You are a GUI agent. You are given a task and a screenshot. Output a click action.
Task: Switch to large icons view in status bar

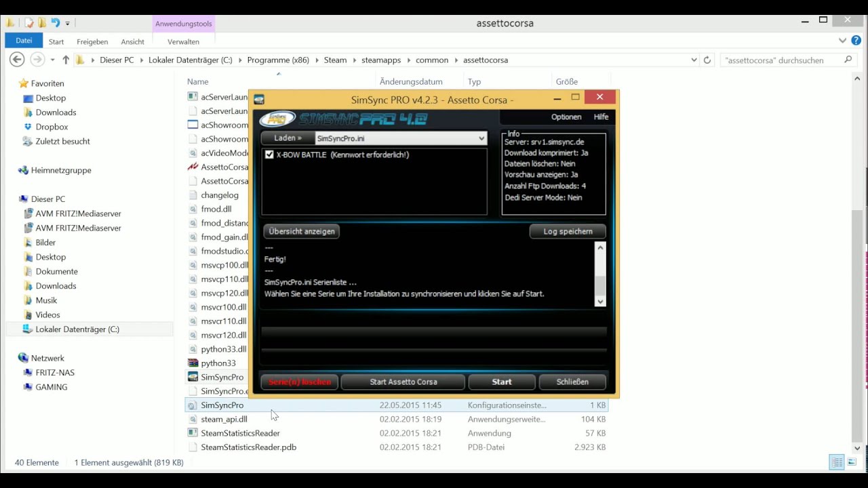(x=852, y=462)
